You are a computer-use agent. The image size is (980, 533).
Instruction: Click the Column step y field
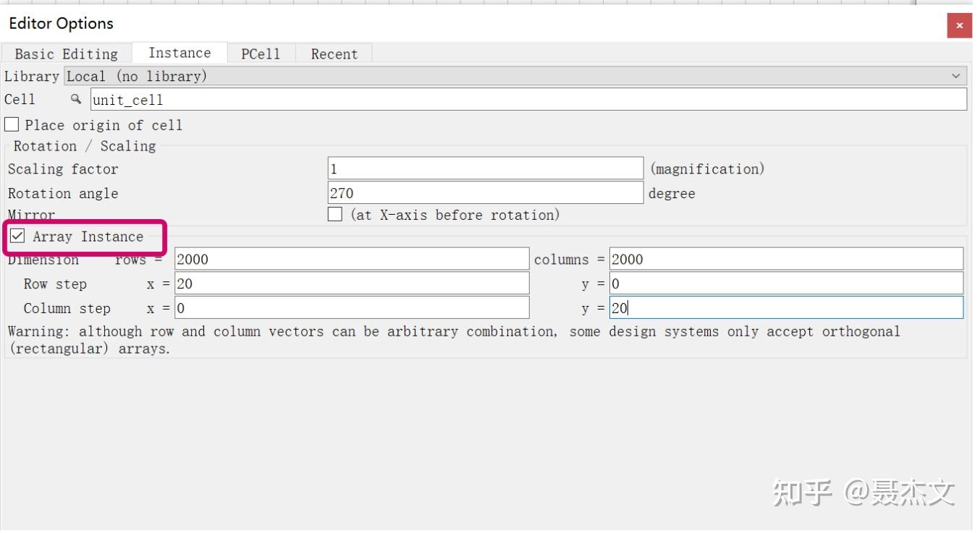[x=786, y=308]
